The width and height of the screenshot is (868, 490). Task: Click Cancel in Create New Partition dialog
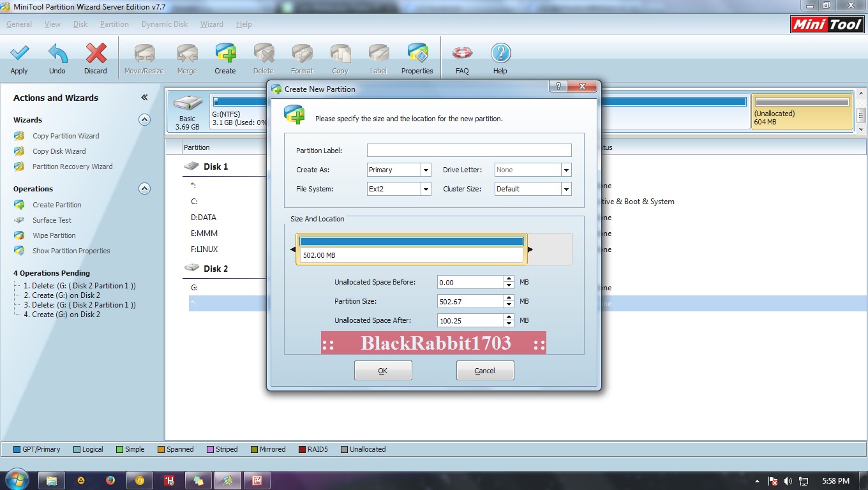(x=485, y=371)
